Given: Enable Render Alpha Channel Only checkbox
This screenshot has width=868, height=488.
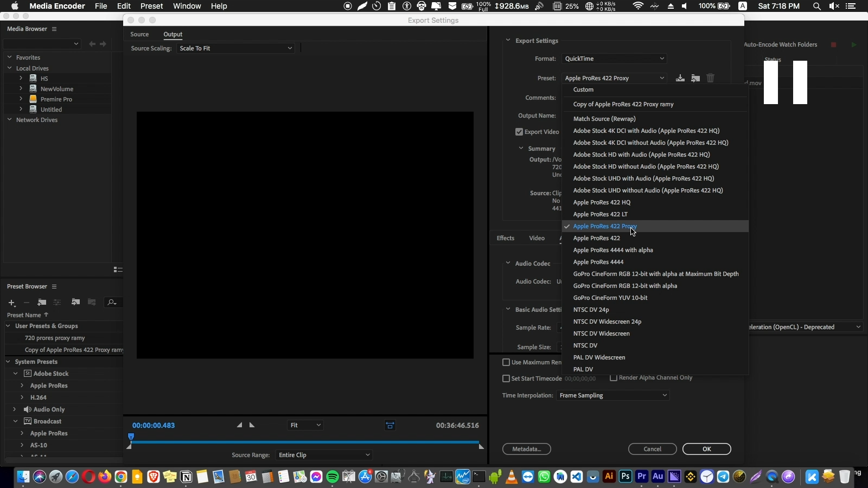Looking at the screenshot, I should tap(614, 377).
